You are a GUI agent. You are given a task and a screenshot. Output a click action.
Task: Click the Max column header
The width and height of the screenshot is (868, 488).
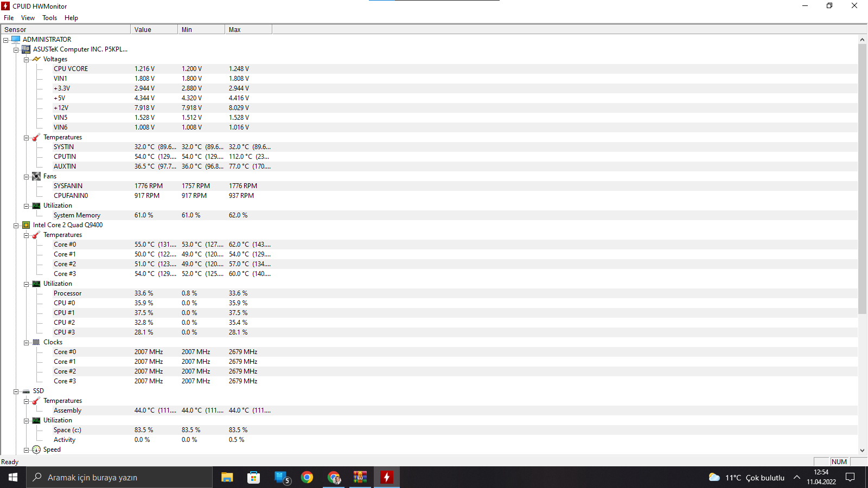[x=248, y=29]
